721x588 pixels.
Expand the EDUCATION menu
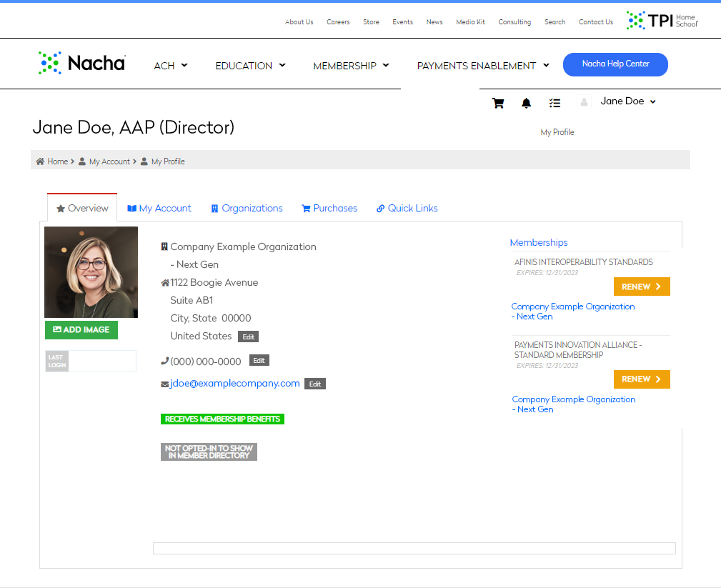tap(251, 66)
